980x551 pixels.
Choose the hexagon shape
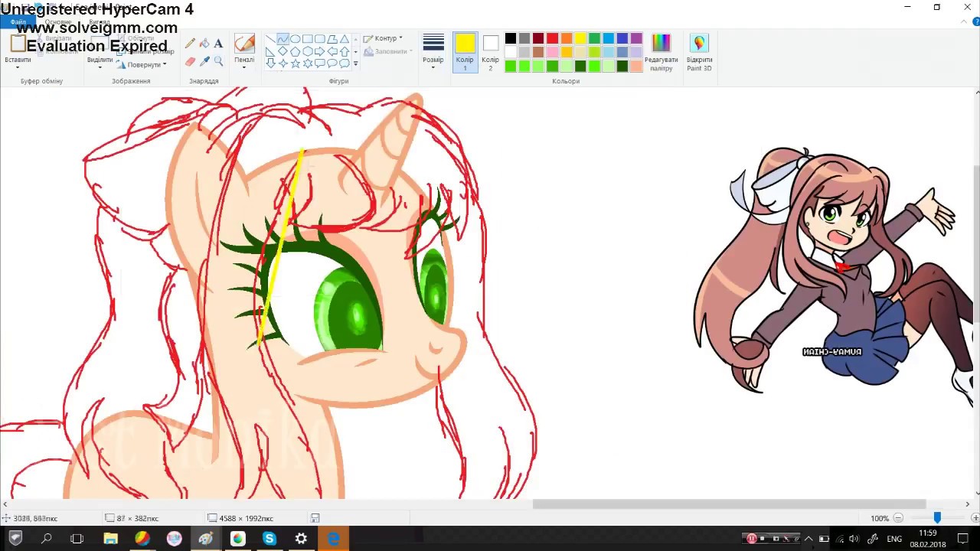pyautogui.click(x=307, y=51)
